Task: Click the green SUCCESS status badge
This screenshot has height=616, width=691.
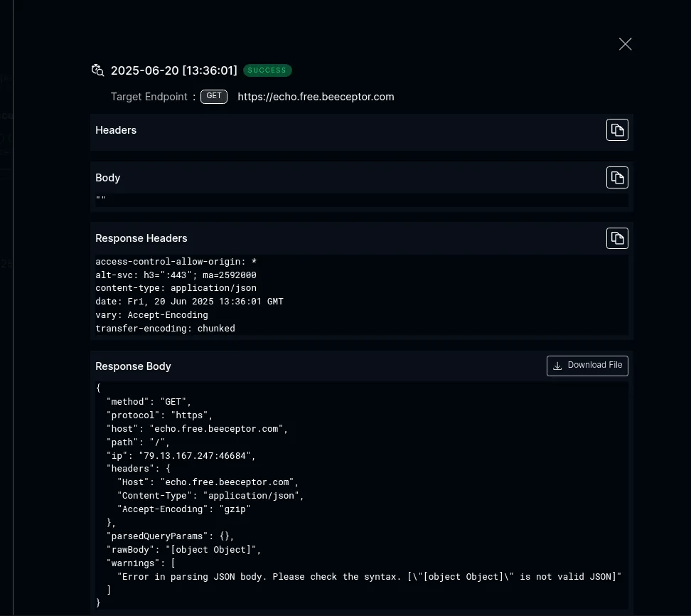Action: 267,70
